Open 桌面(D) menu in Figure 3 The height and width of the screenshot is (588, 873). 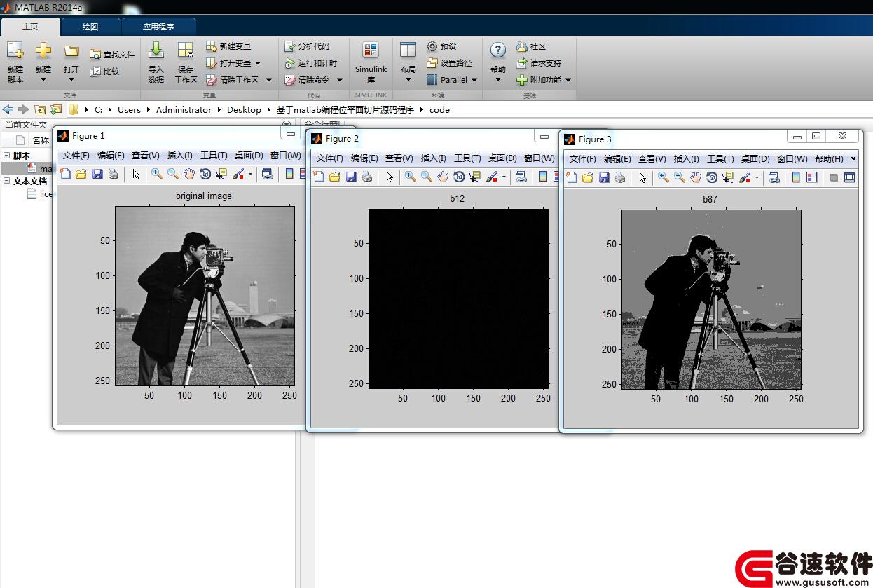[755, 159]
